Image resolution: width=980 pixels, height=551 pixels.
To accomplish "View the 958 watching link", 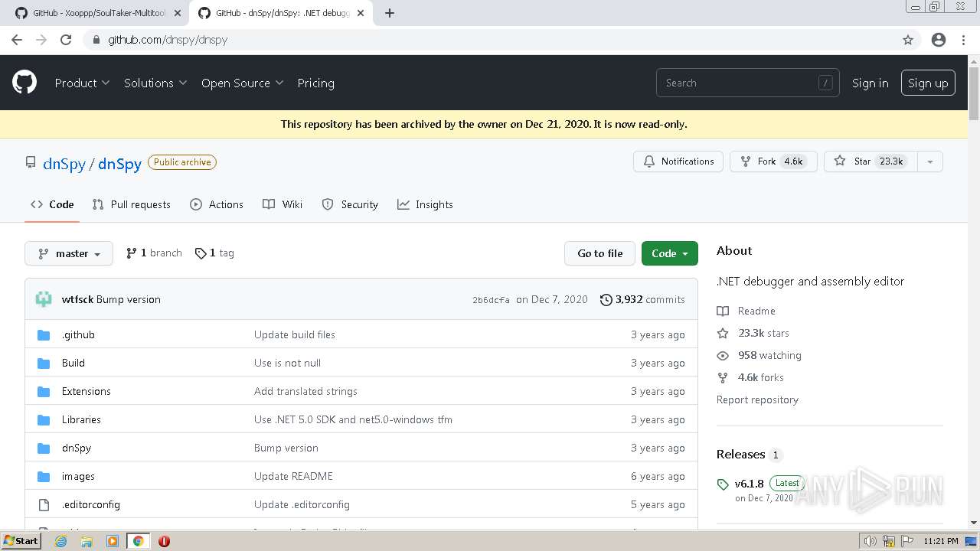I will coord(759,355).
